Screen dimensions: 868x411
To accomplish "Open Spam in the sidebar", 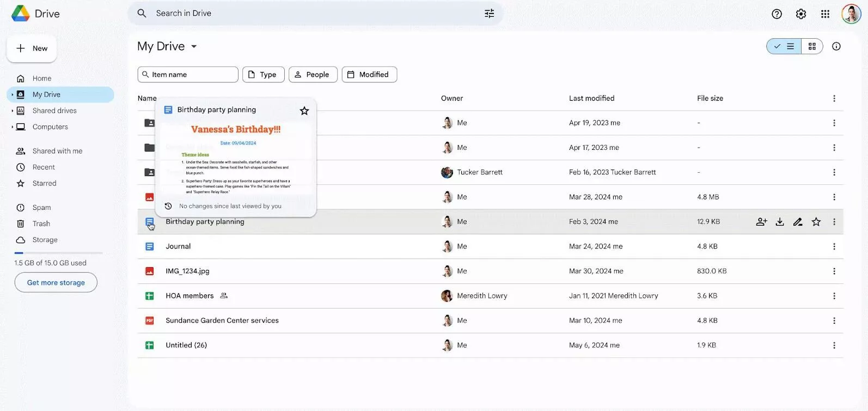I will 41,208.
